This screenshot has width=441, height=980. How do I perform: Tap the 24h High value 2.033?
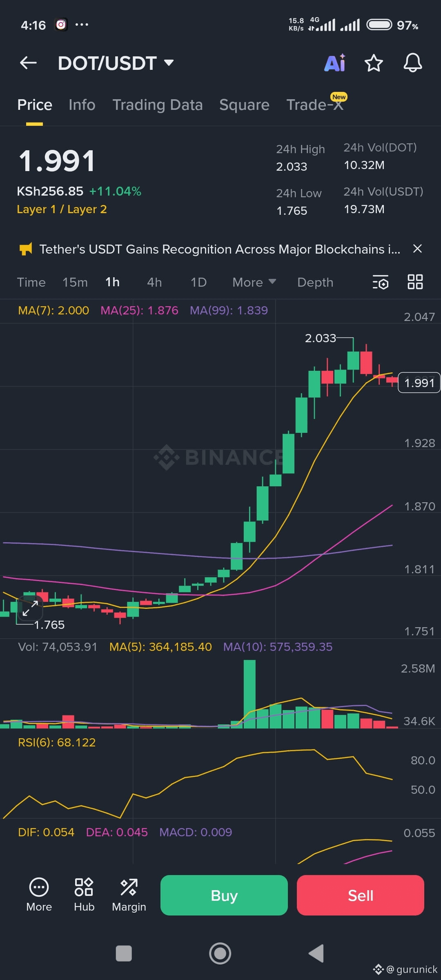pos(292,167)
